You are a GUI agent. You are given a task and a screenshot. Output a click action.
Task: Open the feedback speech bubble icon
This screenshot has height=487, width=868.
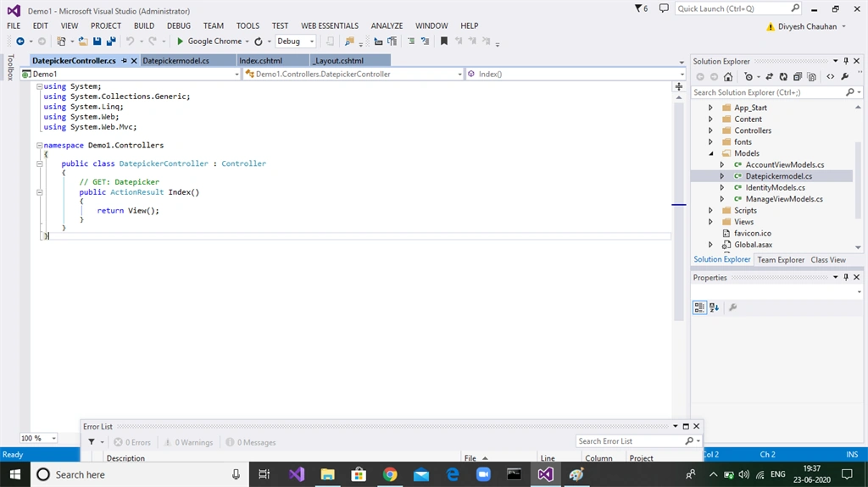coord(664,8)
